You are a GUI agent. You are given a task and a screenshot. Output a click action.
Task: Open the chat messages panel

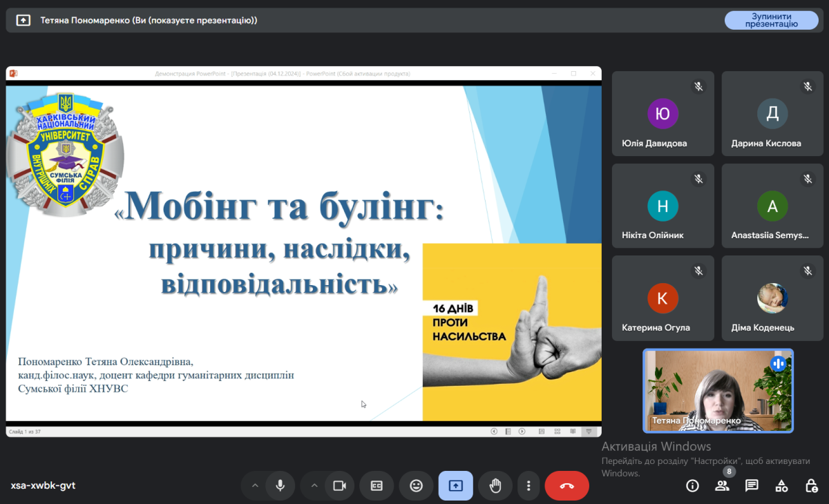[752, 485]
